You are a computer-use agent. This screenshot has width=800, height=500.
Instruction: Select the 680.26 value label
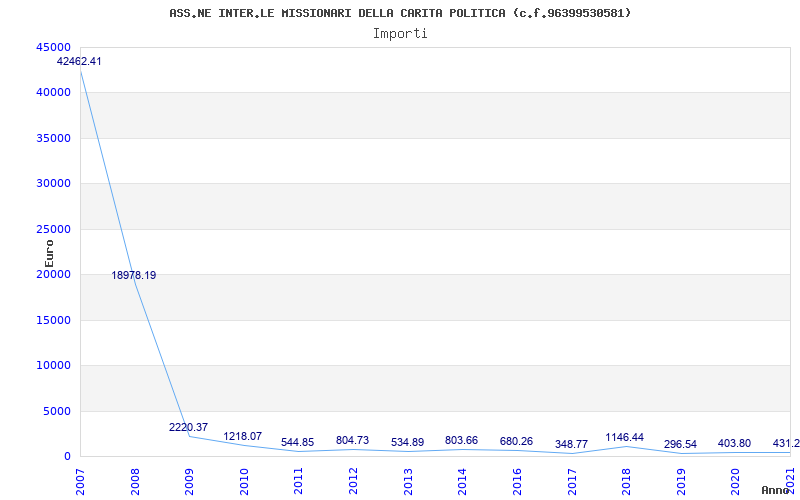(516, 441)
